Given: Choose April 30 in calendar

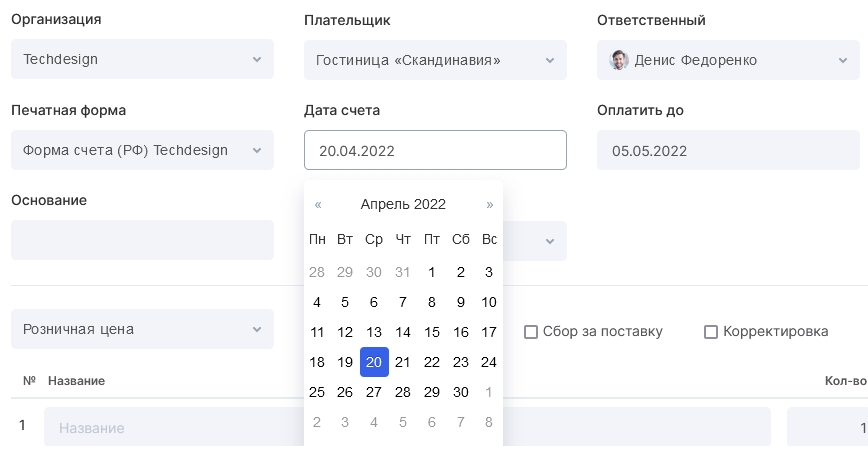Looking at the screenshot, I should (x=461, y=392).
